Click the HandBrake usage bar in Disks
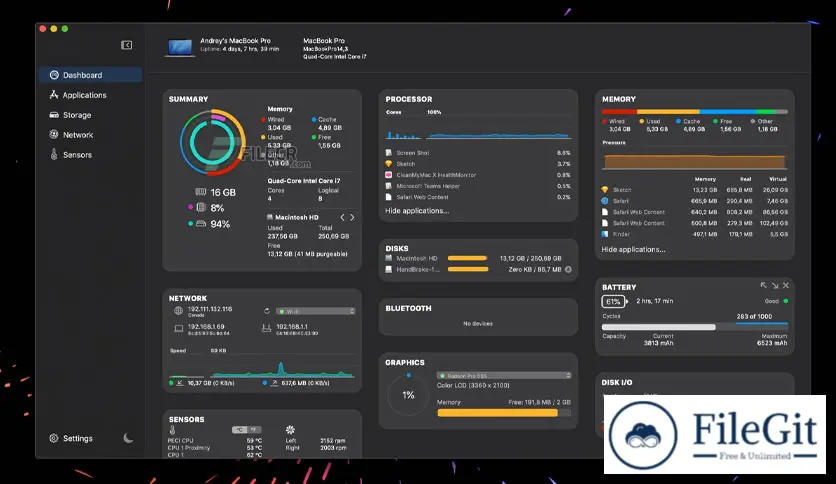Viewport: 836px width, 484px height. (x=468, y=269)
